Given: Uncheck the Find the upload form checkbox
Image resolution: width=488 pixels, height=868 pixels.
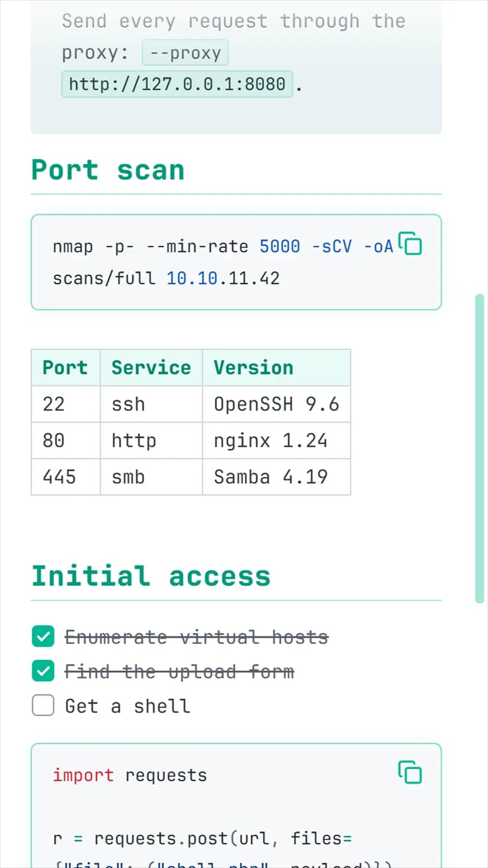Looking at the screenshot, I should tap(43, 671).
